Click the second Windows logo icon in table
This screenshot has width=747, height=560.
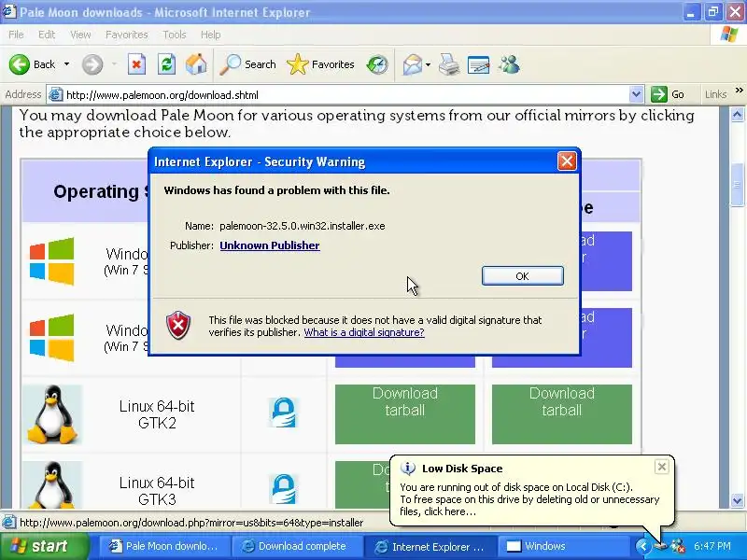pos(52,338)
